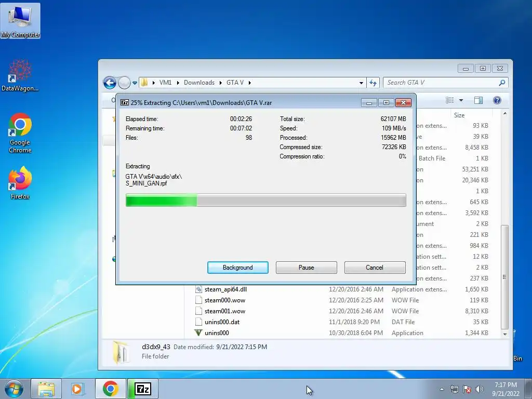
Task: Expand the arrow after VM1 breadcrumb
Action: click(x=178, y=83)
